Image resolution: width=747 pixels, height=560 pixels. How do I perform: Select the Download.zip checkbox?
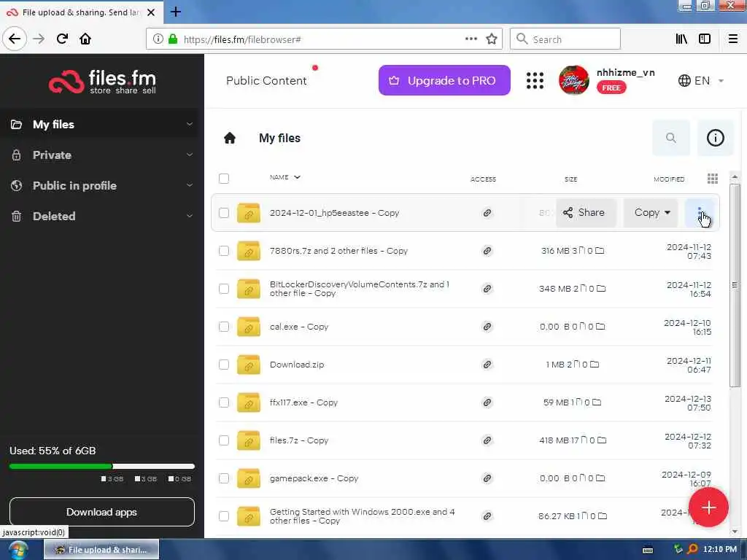pyautogui.click(x=224, y=365)
